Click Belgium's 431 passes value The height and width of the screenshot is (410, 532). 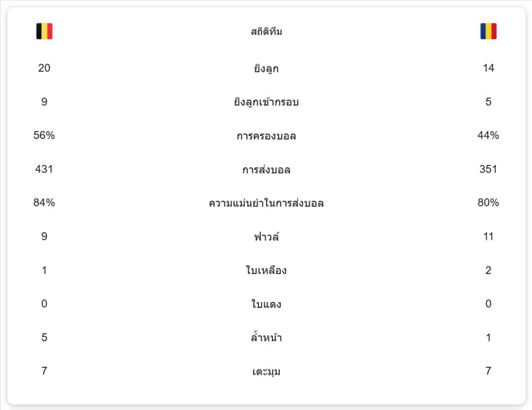point(44,169)
